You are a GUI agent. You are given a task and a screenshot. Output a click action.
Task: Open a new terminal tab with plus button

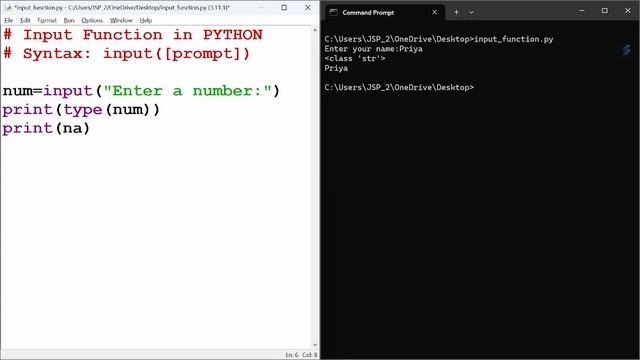(x=456, y=12)
